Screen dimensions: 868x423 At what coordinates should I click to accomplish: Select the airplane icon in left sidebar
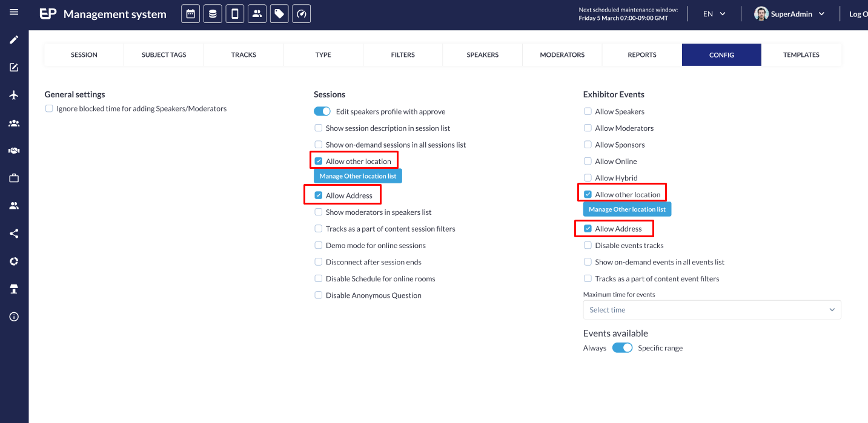(x=14, y=95)
